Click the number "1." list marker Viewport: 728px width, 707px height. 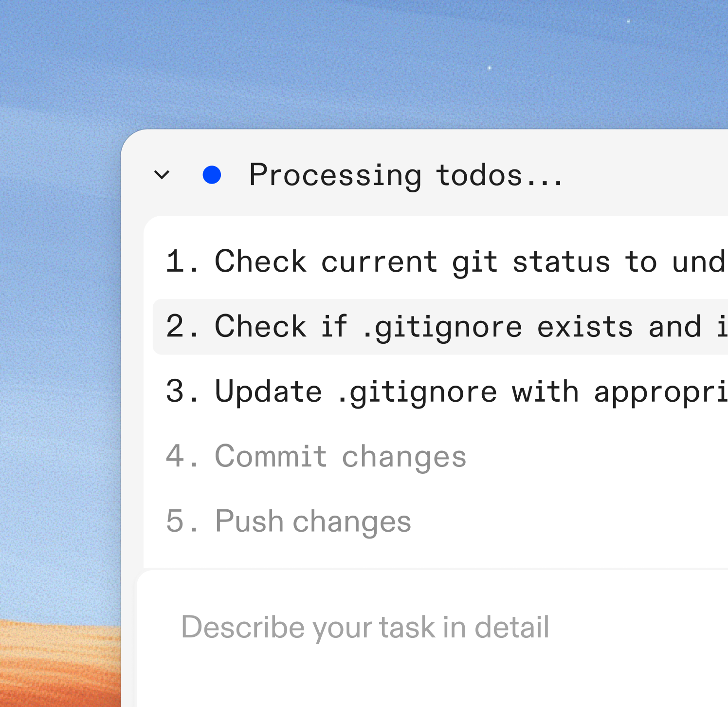pyautogui.click(x=182, y=262)
